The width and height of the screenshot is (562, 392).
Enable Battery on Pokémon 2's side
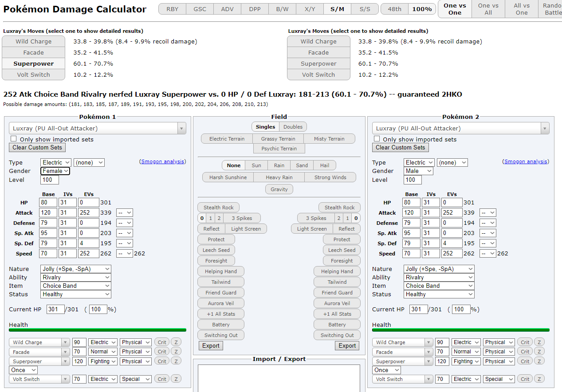click(x=337, y=325)
